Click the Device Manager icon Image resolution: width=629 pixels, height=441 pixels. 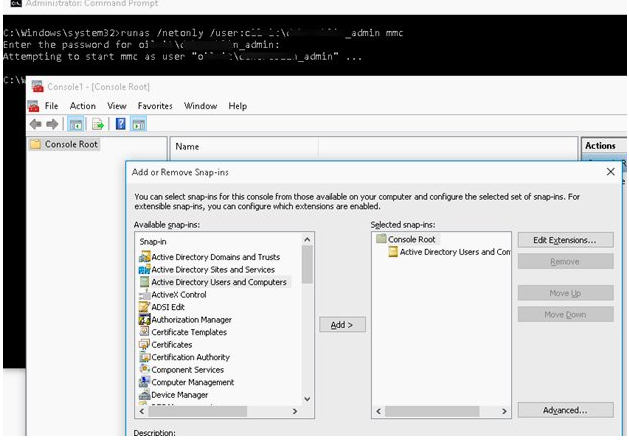coord(144,394)
